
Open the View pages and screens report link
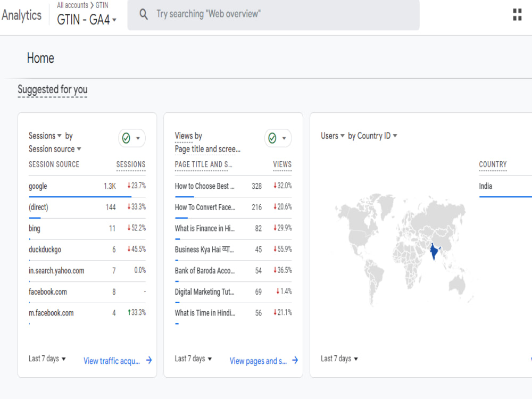click(x=257, y=361)
